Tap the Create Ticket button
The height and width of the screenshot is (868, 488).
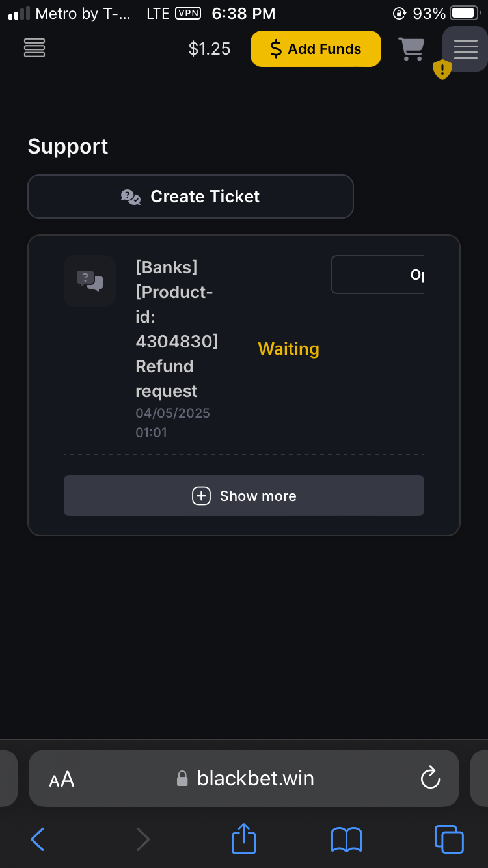click(x=190, y=196)
